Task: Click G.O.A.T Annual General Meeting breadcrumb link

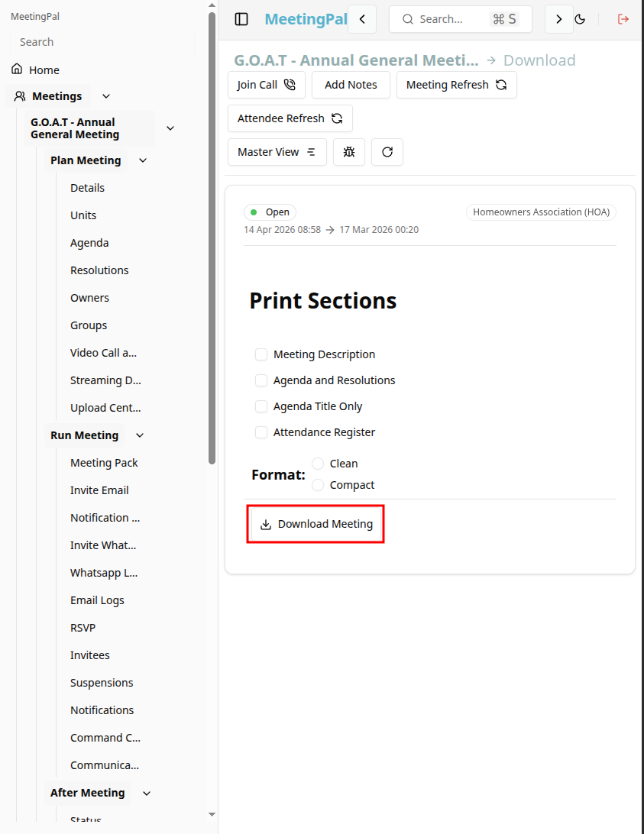Action: tap(356, 60)
